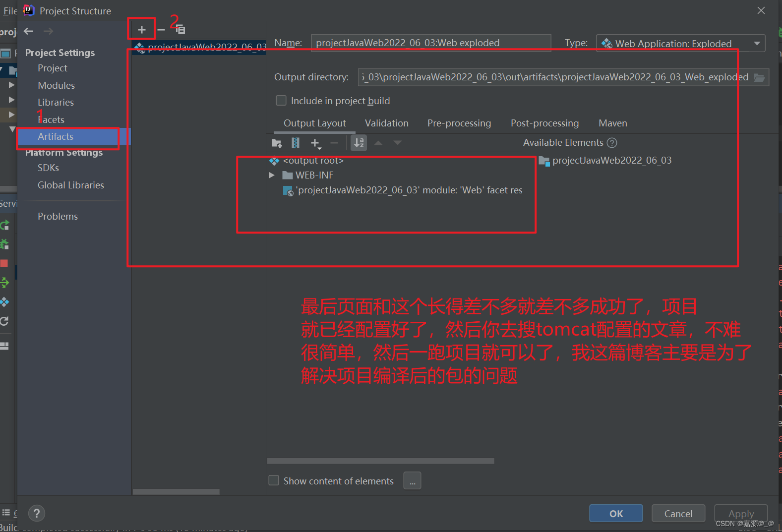Open Libraries settings

coord(56,102)
